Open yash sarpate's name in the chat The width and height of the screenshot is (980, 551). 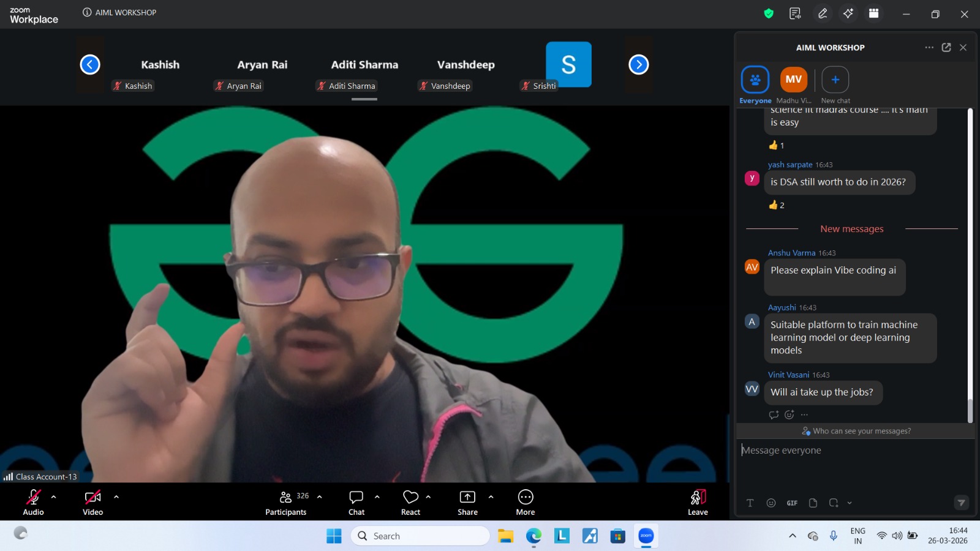click(x=790, y=165)
